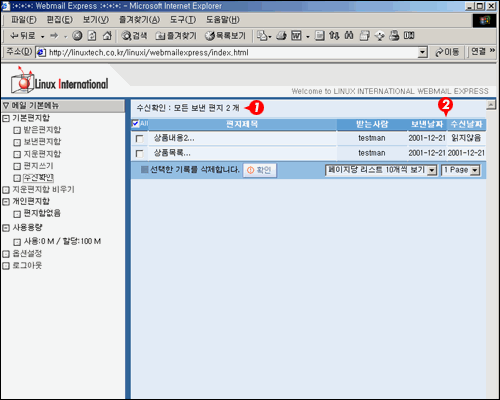Screen dimensions: 500x400
Task: Toggle the All select checkbox in header
Action: 135,124
